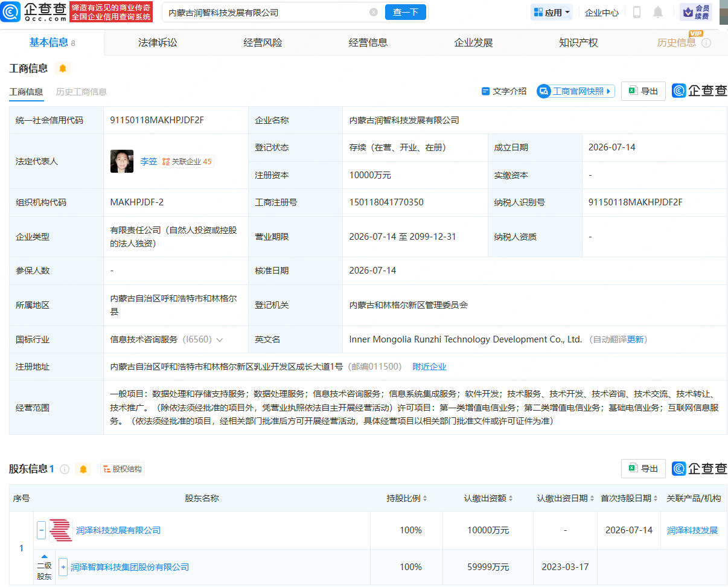Open the 文字介绍 text introduction icon
Viewport: 728px width, 587px height.
(504, 91)
